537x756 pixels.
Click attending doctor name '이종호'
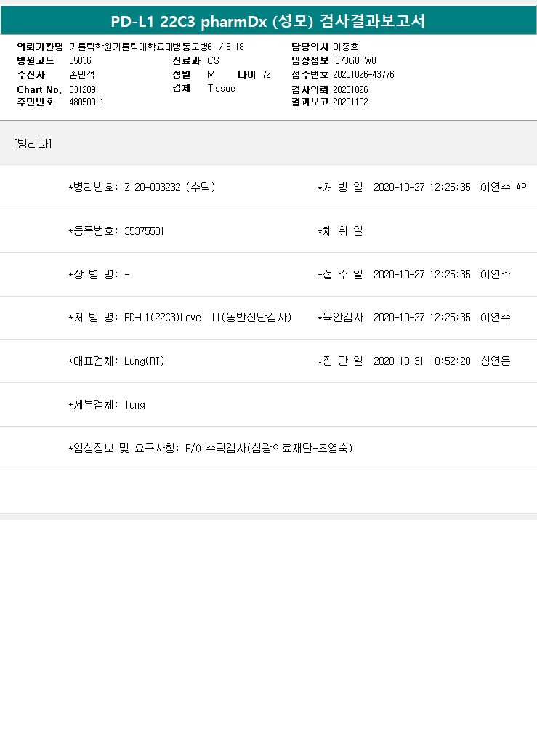(x=346, y=47)
